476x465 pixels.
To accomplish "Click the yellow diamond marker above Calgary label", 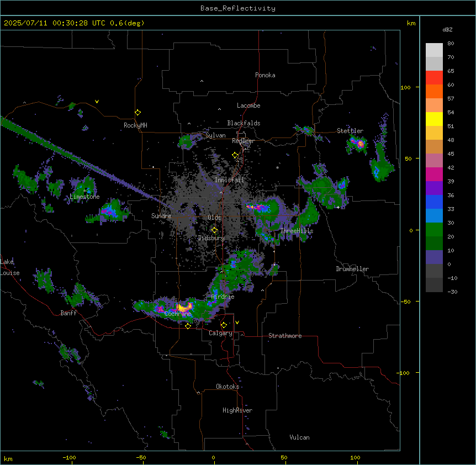I will (224, 325).
